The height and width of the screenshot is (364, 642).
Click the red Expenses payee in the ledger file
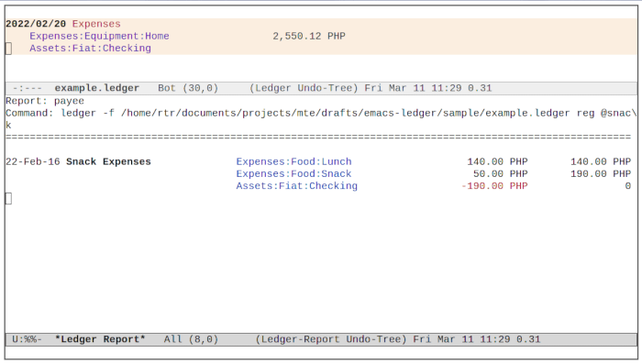pos(96,24)
